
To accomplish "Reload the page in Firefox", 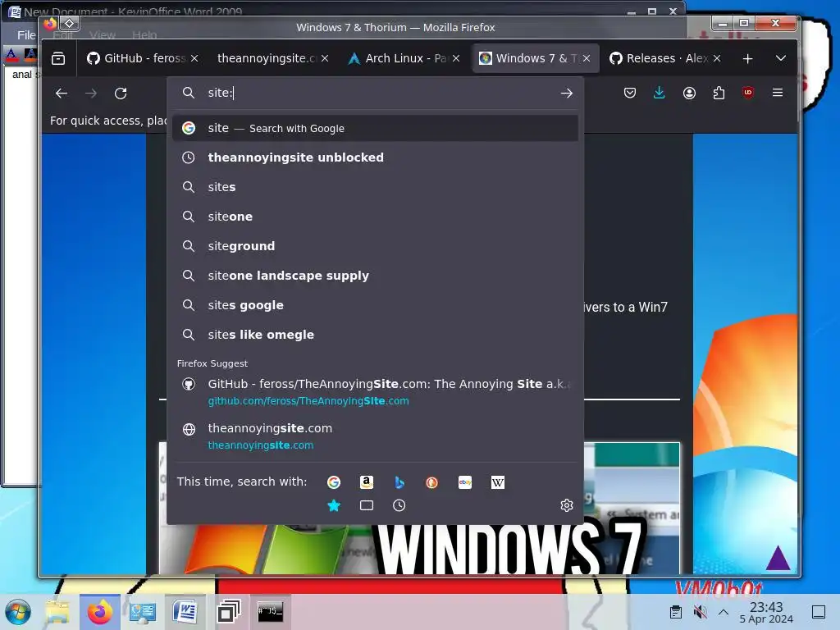I will click(x=121, y=94).
